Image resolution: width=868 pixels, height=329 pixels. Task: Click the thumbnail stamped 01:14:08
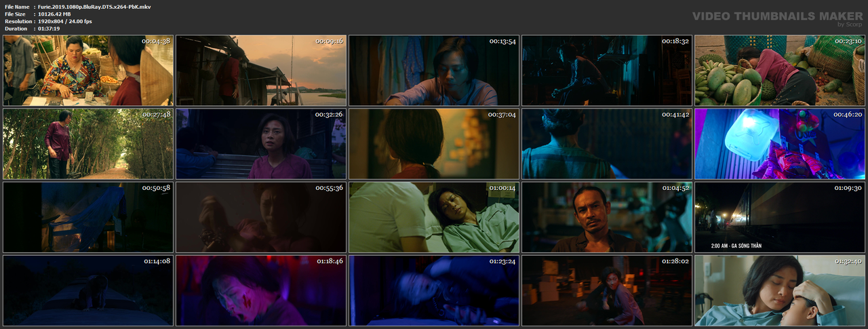(88, 290)
